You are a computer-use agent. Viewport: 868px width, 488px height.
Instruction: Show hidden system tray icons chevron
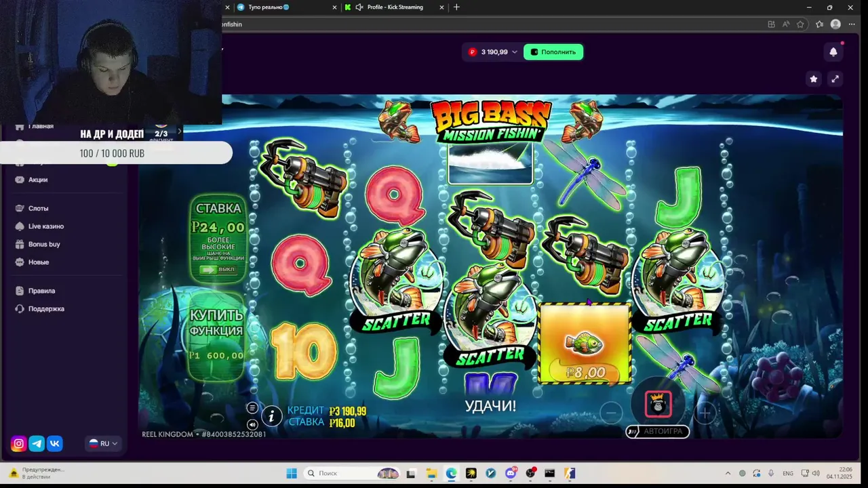click(x=728, y=473)
